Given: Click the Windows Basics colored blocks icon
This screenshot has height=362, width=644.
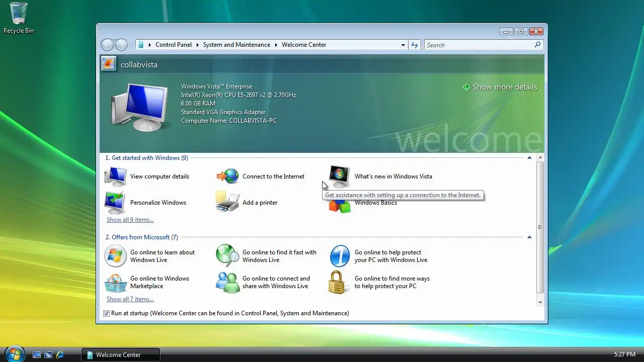Looking at the screenshot, I should 340,207.
